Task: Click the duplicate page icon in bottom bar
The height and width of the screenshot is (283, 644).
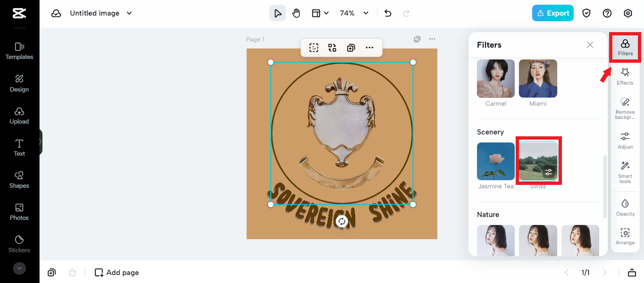Action: tap(52, 272)
